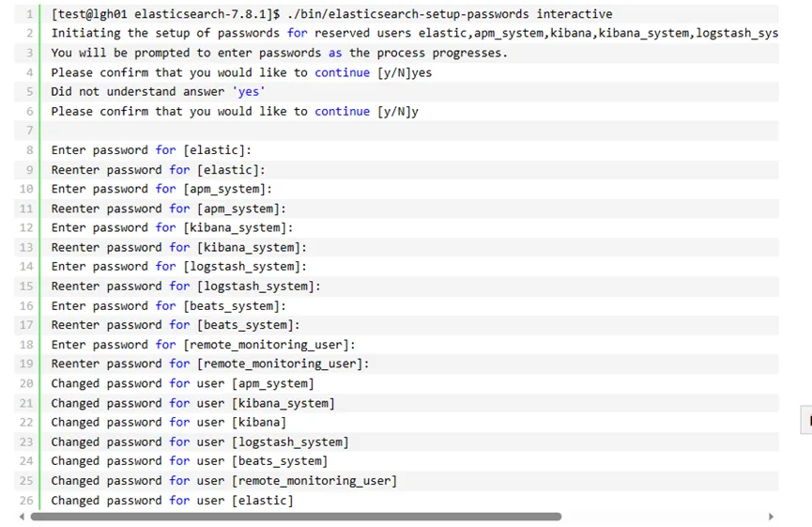
Task: Click 'Changed password for user [logstash_system]' line
Action: click(200, 442)
